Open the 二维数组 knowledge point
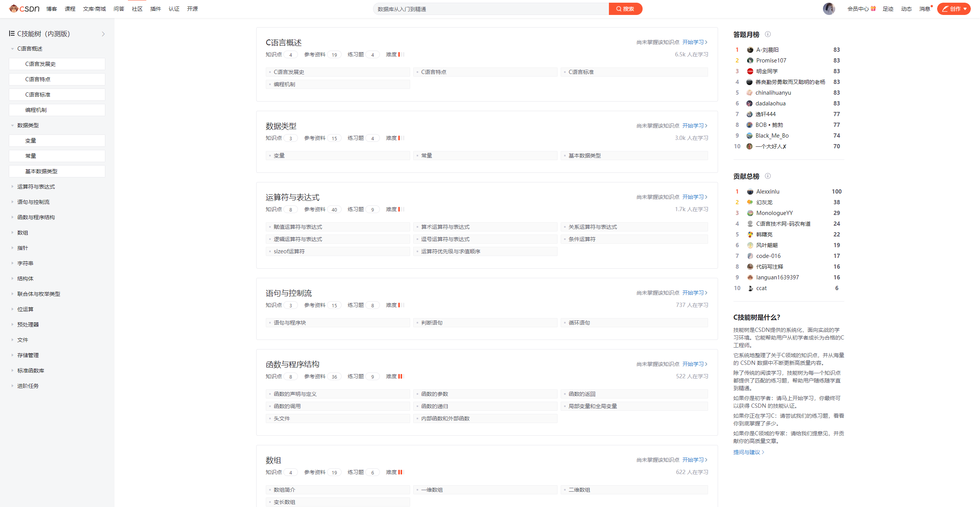Viewport: 980px width, 507px height. click(634, 490)
